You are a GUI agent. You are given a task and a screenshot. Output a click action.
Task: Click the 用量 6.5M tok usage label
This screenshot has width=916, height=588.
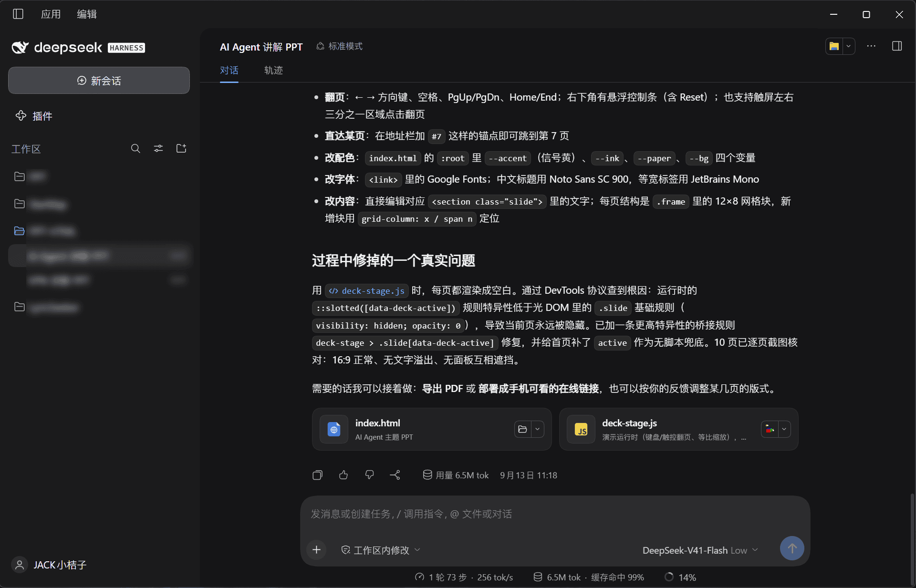point(456,475)
